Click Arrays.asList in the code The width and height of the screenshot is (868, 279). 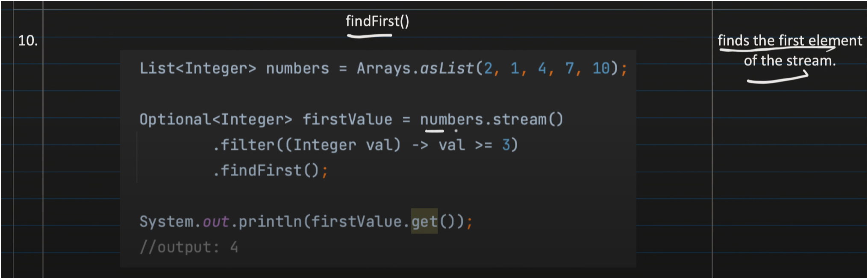click(x=415, y=68)
